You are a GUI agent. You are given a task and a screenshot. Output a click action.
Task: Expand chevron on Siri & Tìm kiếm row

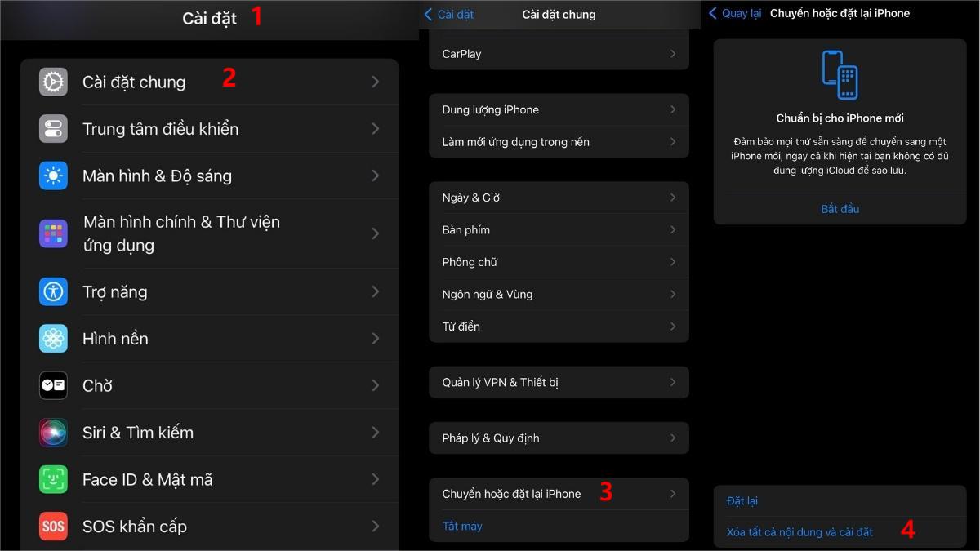pos(376,432)
